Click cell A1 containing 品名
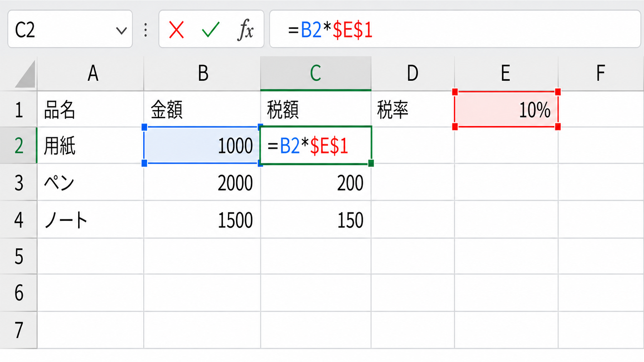 [91, 109]
